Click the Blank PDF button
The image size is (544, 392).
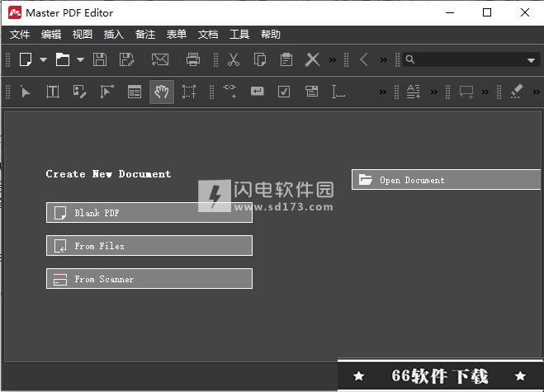149,213
